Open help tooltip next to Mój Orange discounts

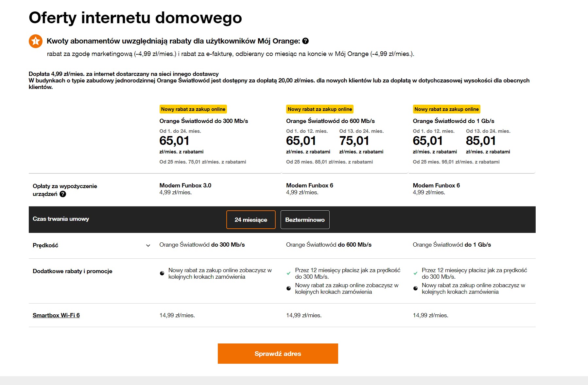(305, 41)
